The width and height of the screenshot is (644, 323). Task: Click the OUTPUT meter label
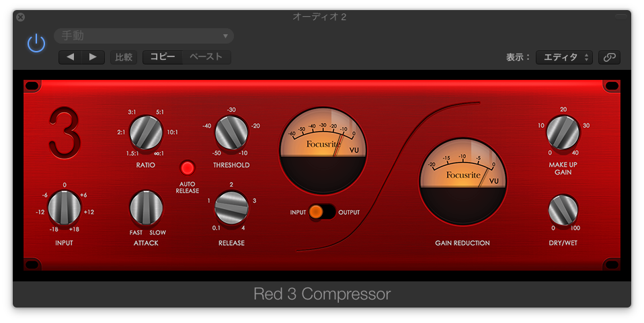coord(349,212)
